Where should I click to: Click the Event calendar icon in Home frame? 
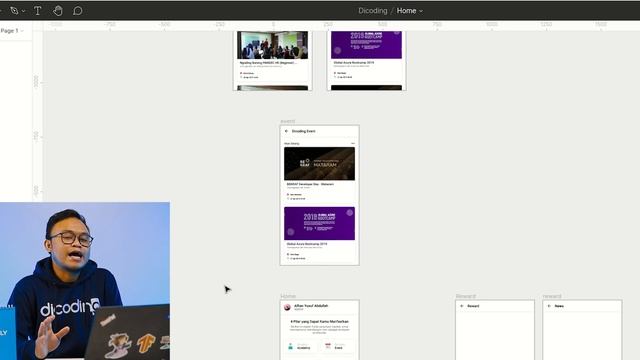[328, 346]
